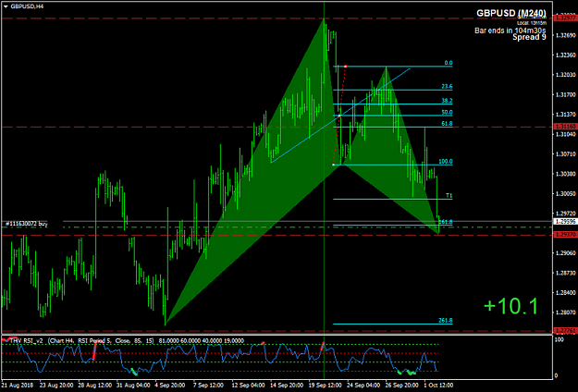Screen dimensions: 578x392
Task: Select the #11630072 buy order label
Action: [x=27, y=224]
